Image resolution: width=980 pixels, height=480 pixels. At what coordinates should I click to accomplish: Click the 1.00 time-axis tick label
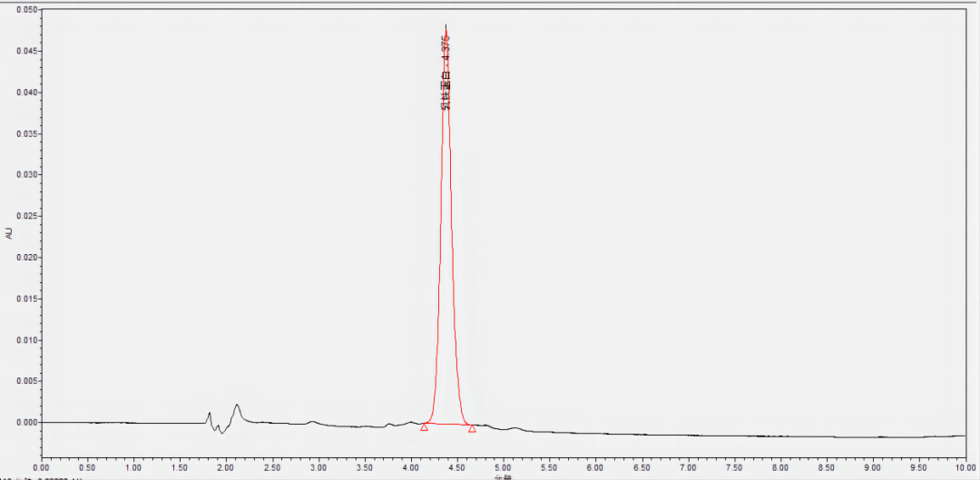pos(133,467)
